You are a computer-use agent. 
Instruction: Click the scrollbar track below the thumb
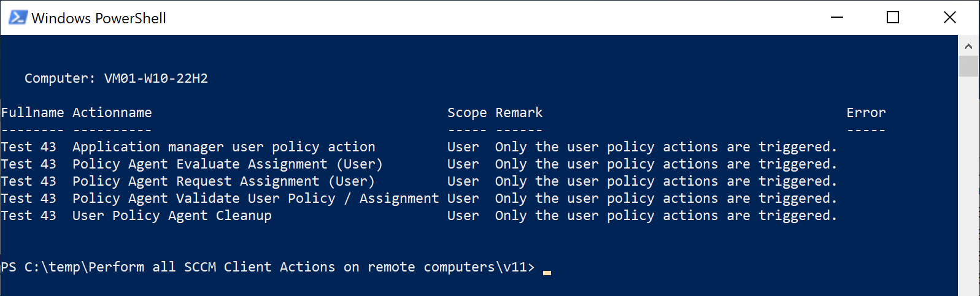pos(968,184)
